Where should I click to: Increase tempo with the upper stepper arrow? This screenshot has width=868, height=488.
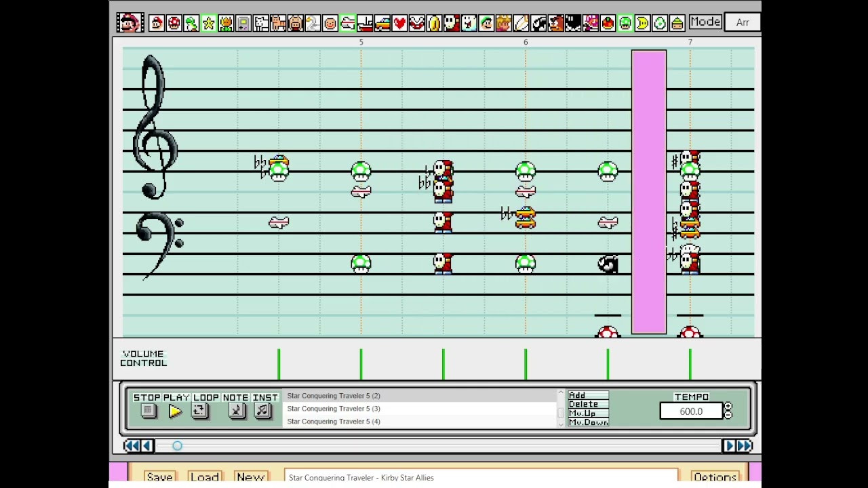point(728,407)
